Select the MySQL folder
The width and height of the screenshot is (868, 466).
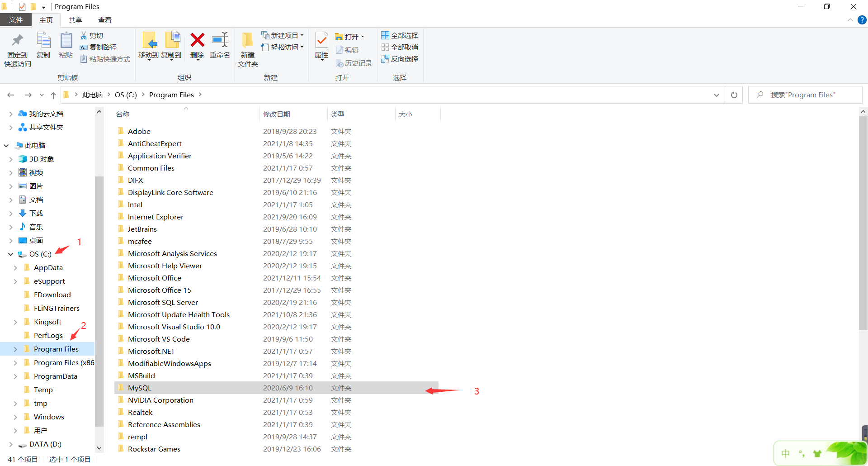coord(276,388)
